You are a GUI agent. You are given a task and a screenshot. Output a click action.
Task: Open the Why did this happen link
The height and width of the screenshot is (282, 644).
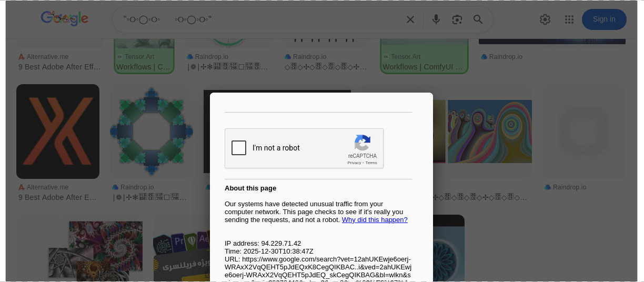pyautogui.click(x=375, y=220)
